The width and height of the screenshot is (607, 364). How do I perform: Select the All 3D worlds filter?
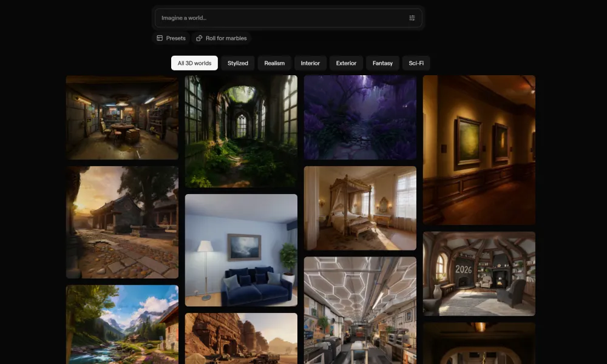tap(194, 63)
